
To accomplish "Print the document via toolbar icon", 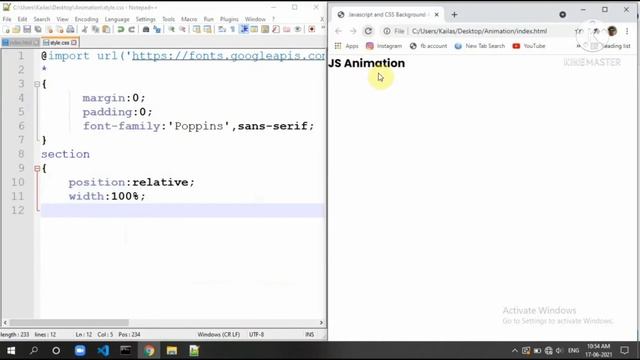I will [71, 29].
